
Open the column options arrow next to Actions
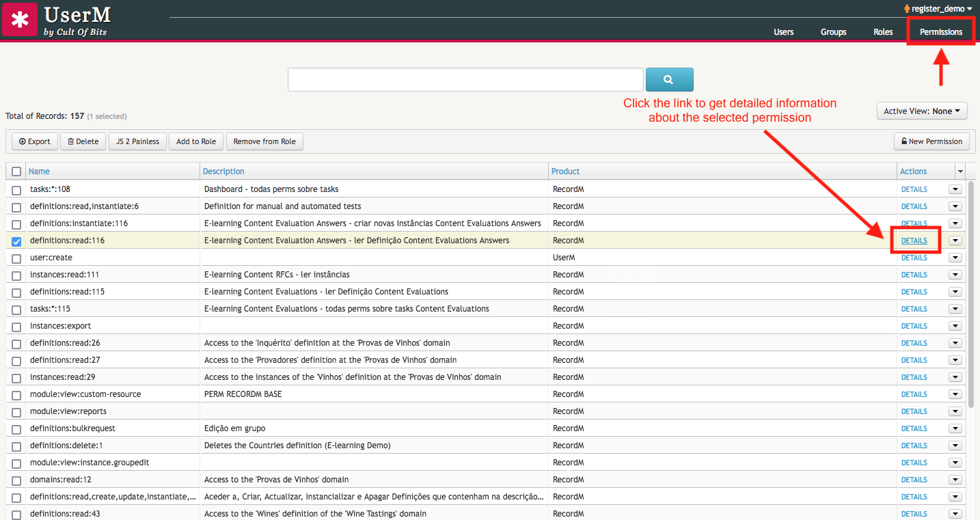(960, 172)
